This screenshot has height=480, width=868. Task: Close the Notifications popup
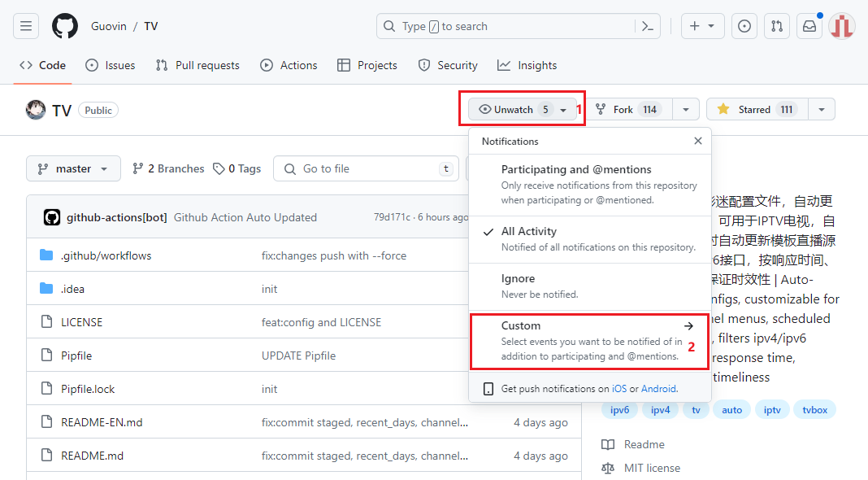pos(697,141)
